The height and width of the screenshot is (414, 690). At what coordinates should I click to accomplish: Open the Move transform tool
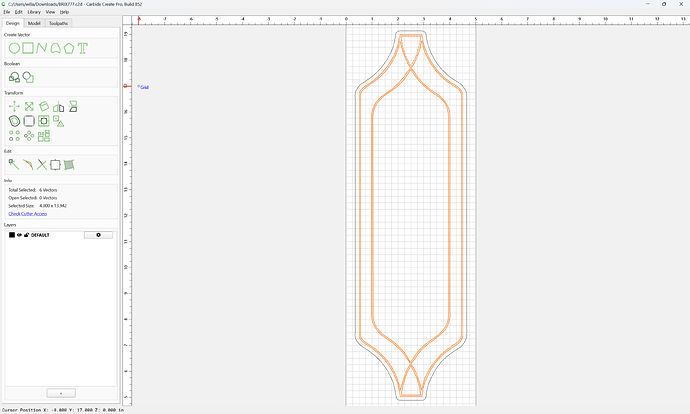[14, 106]
